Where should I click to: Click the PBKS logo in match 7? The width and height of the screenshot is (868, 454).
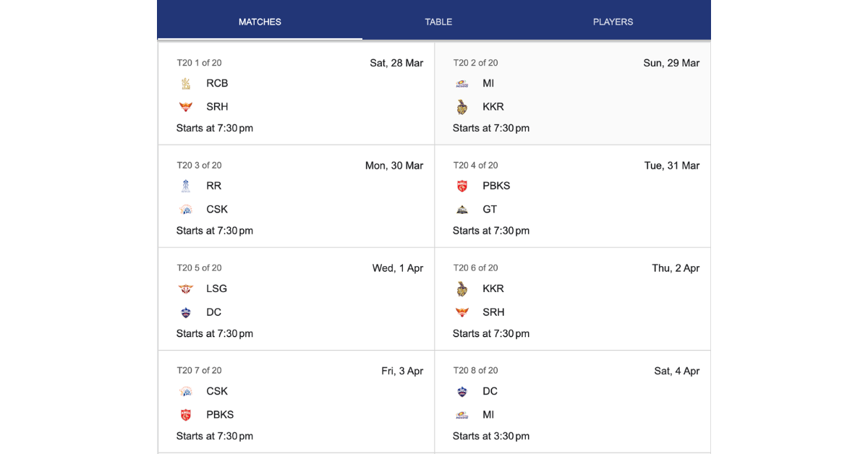point(187,414)
